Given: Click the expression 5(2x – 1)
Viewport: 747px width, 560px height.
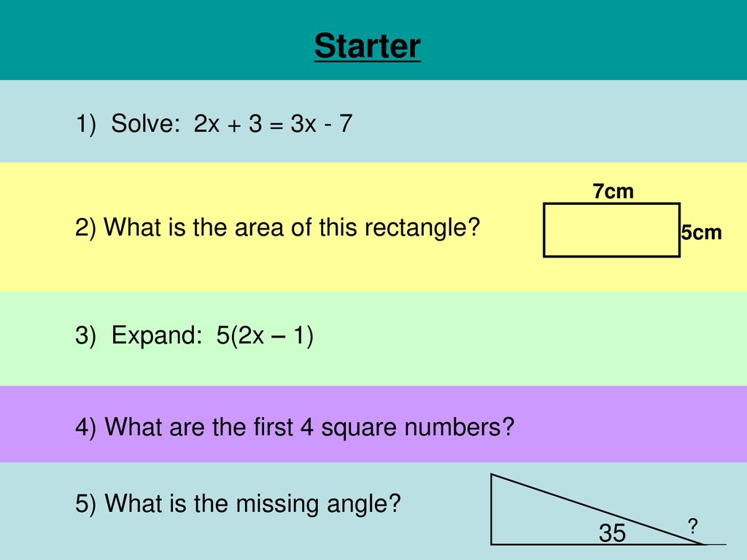Looking at the screenshot, I should pyautogui.click(x=265, y=335).
